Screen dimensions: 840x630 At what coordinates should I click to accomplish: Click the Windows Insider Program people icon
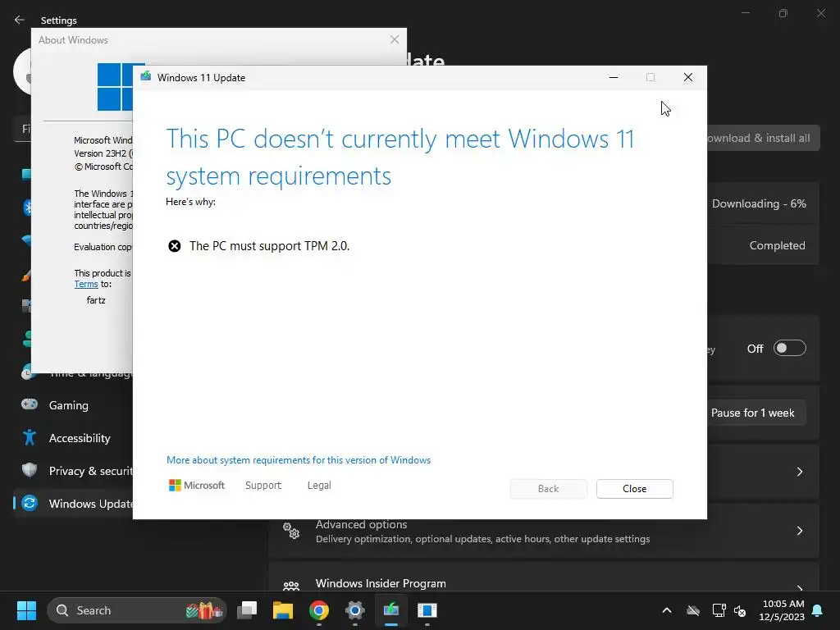click(291, 586)
